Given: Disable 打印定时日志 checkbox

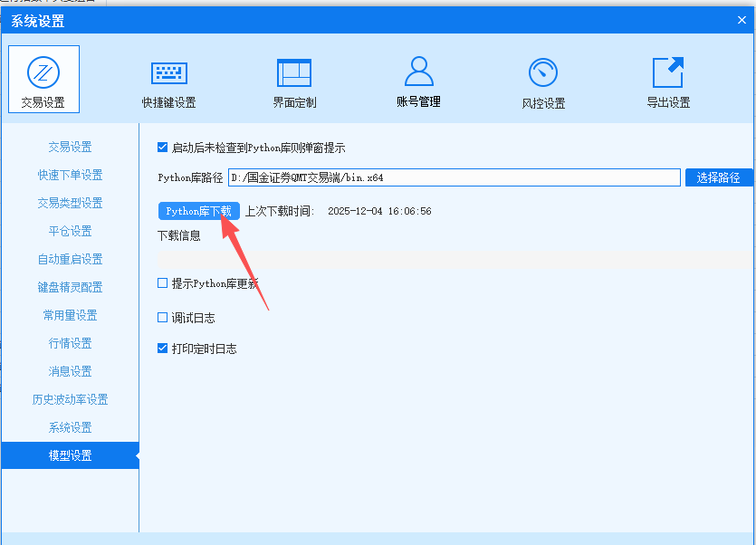Looking at the screenshot, I should point(162,349).
